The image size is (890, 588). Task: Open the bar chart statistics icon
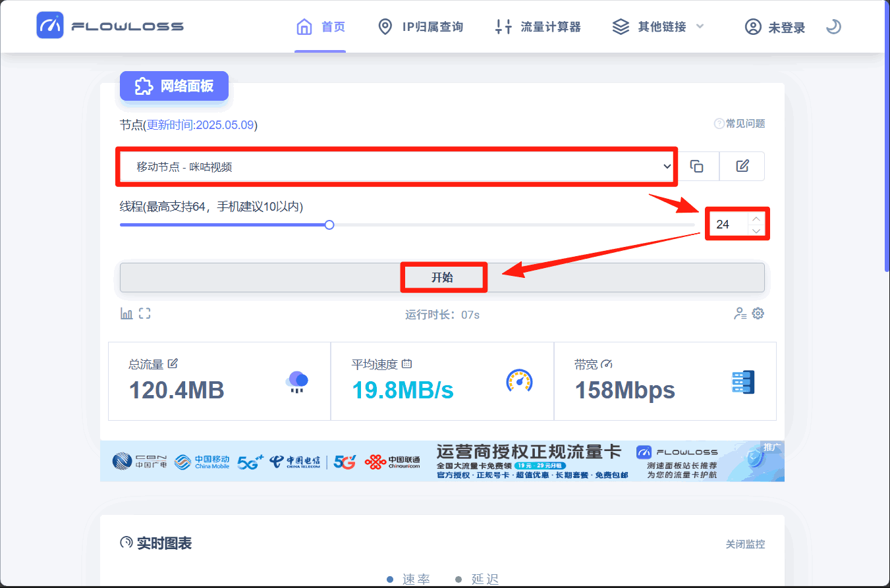pyautogui.click(x=126, y=313)
